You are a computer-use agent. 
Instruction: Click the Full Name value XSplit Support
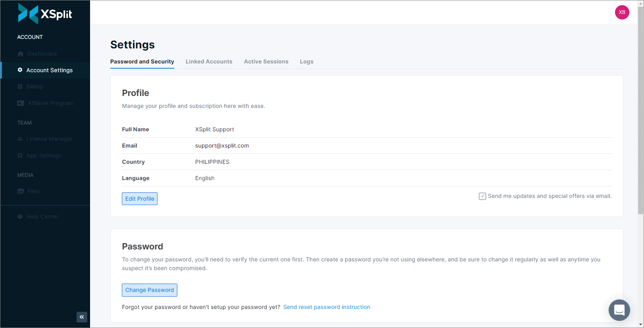215,129
